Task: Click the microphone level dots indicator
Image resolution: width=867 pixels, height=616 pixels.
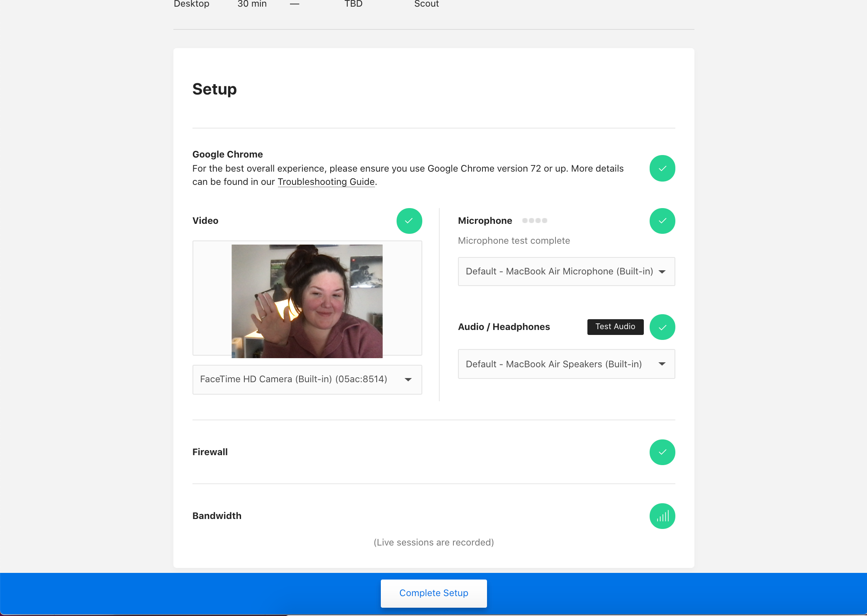Action: 535,221
